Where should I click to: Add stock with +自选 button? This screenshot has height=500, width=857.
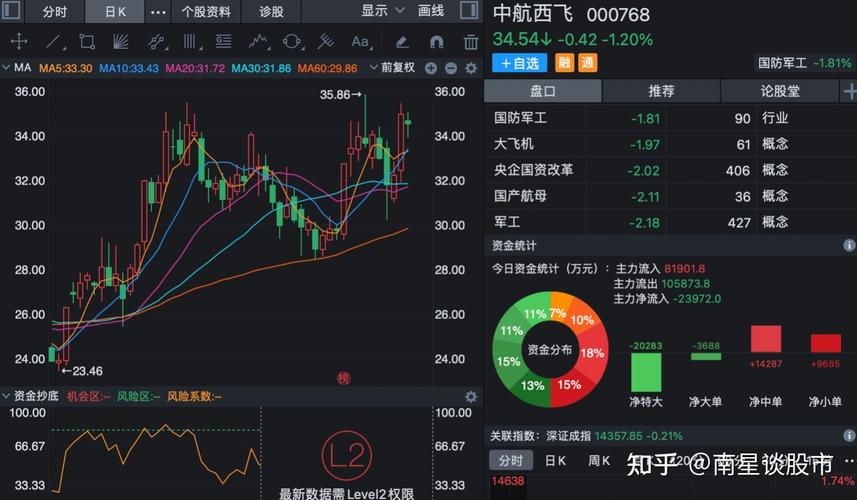click(x=519, y=63)
